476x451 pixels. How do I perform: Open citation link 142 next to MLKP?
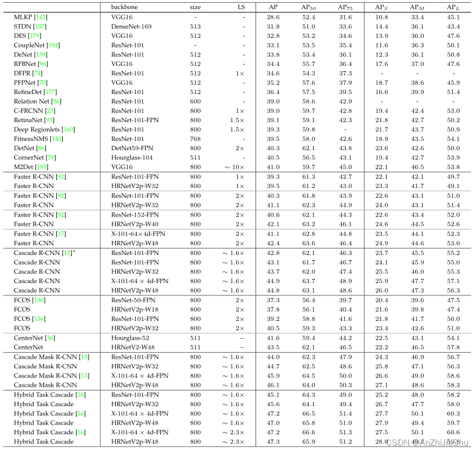[x=41, y=17]
